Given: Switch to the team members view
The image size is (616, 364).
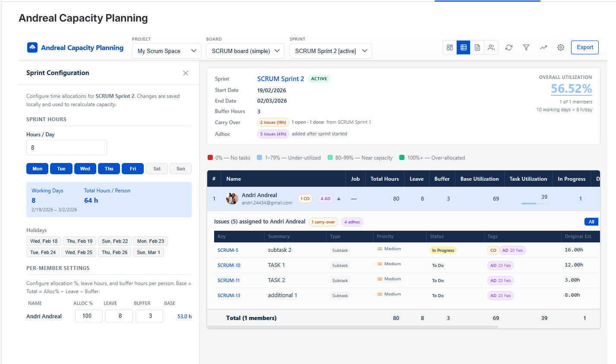Looking at the screenshot, I should click(x=491, y=47).
